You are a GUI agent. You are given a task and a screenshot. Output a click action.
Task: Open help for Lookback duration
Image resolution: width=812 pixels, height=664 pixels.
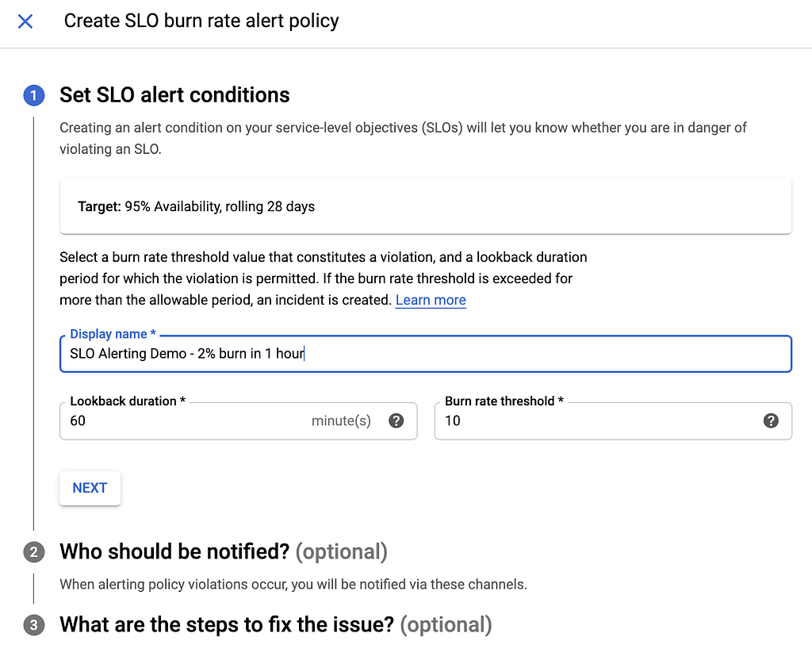(396, 420)
